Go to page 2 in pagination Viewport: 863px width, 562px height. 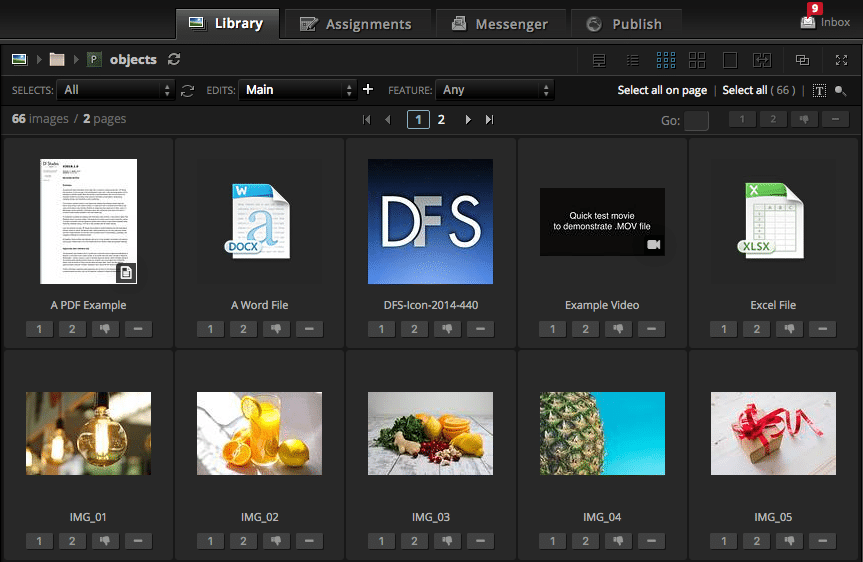tap(441, 120)
